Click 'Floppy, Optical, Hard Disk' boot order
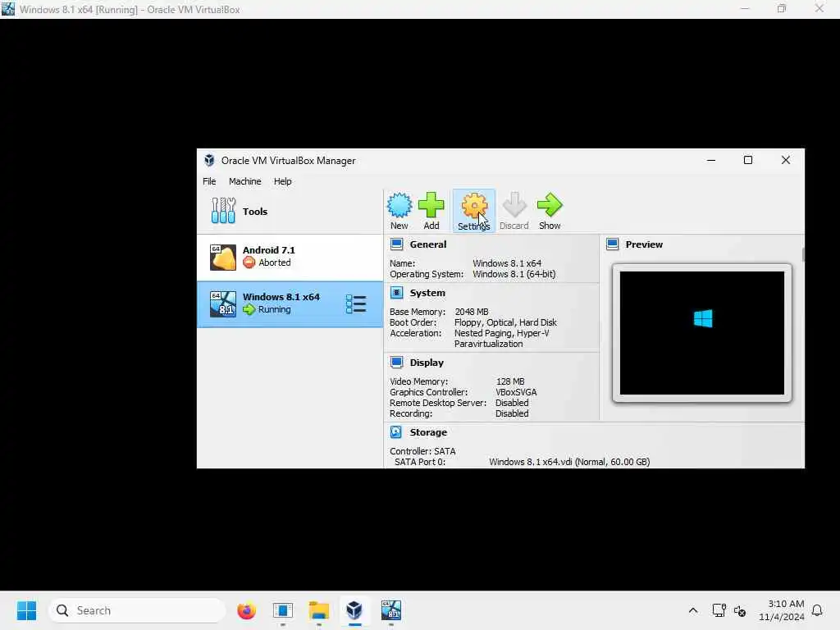This screenshot has height=630, width=840. pos(505,322)
